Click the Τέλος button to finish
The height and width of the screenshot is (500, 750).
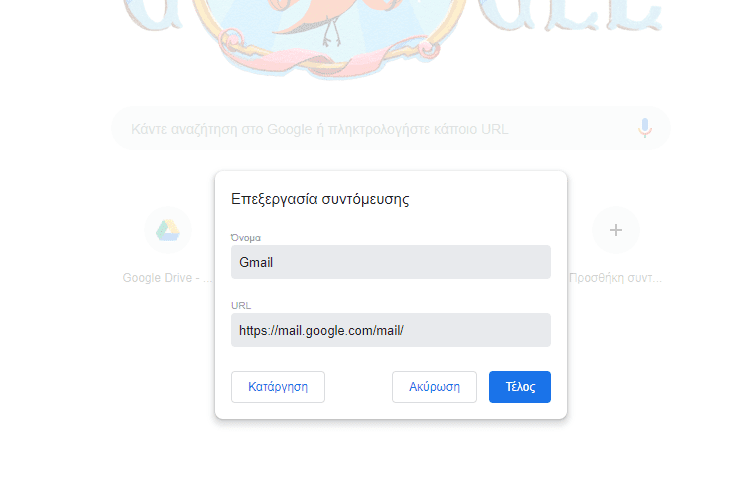click(519, 387)
